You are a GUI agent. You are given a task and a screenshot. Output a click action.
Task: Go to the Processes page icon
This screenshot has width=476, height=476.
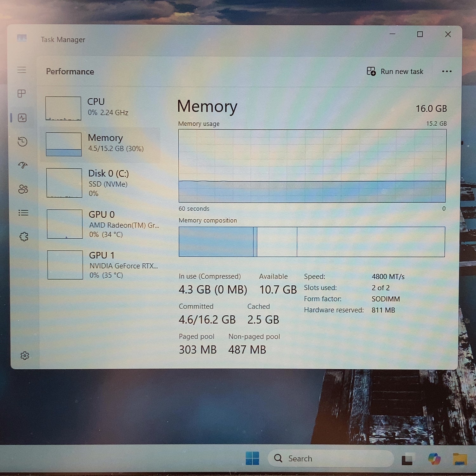(22, 94)
